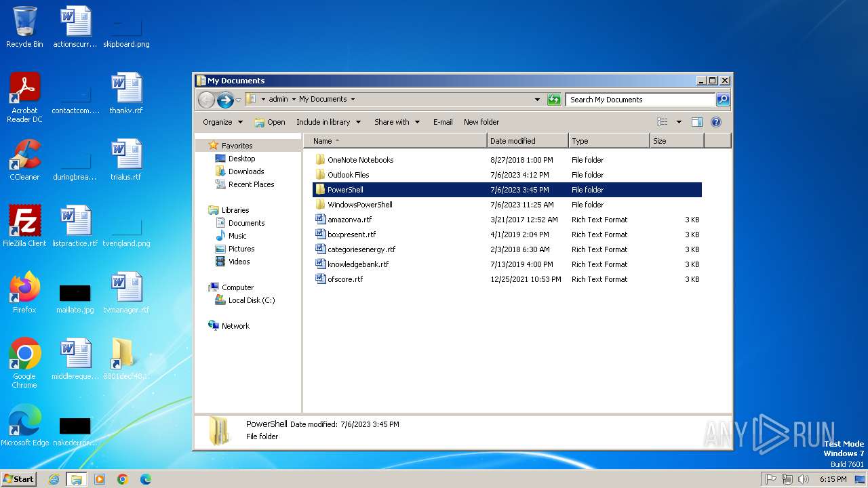868x488 pixels.
Task: Select amazonva.rtf file
Action: pyautogui.click(x=507, y=220)
